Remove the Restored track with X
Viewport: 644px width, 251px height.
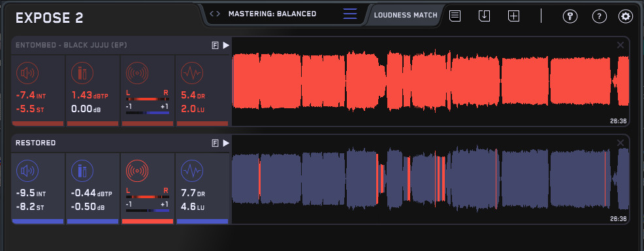pyautogui.click(x=620, y=143)
